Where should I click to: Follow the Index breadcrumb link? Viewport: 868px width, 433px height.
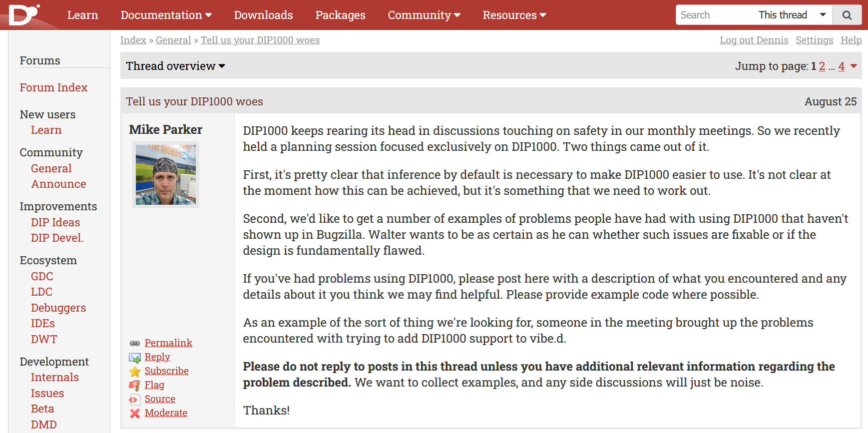133,40
